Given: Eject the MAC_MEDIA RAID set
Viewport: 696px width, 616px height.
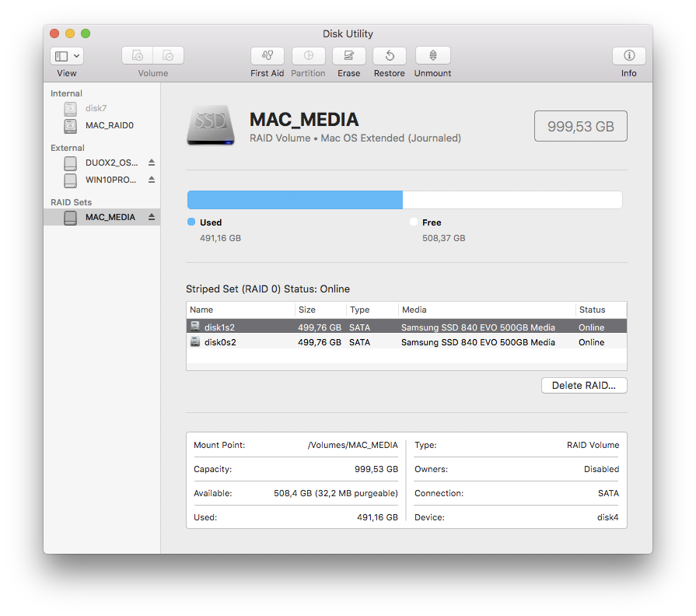Looking at the screenshot, I should (152, 217).
